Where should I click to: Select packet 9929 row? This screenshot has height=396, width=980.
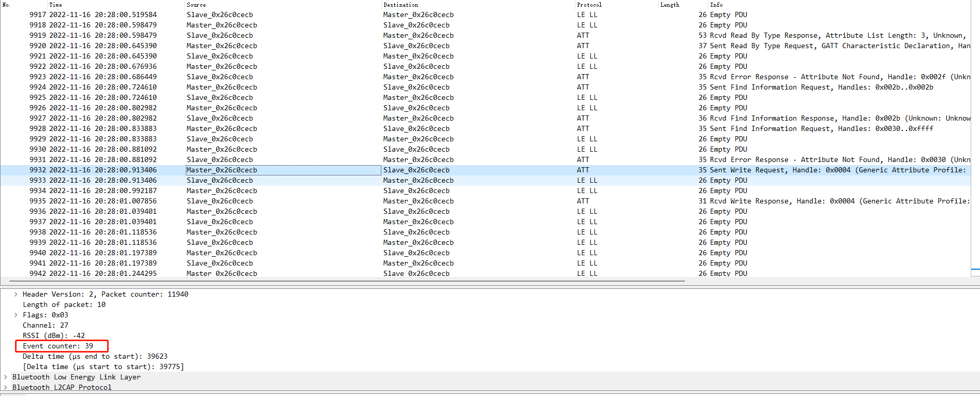coord(485,139)
